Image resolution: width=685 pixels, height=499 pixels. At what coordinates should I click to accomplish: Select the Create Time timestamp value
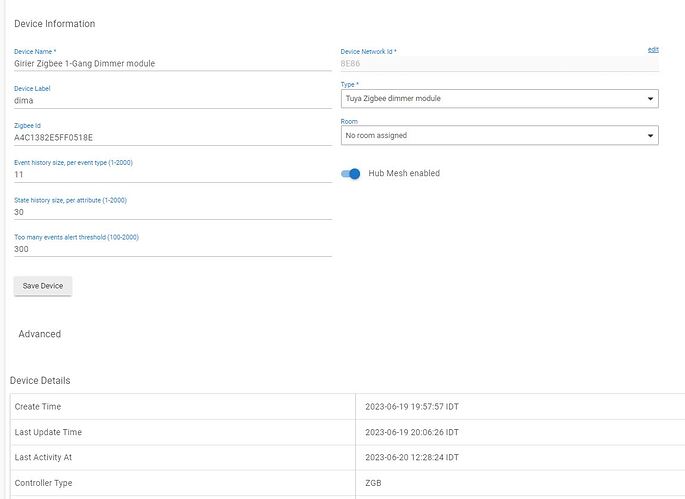coord(412,407)
